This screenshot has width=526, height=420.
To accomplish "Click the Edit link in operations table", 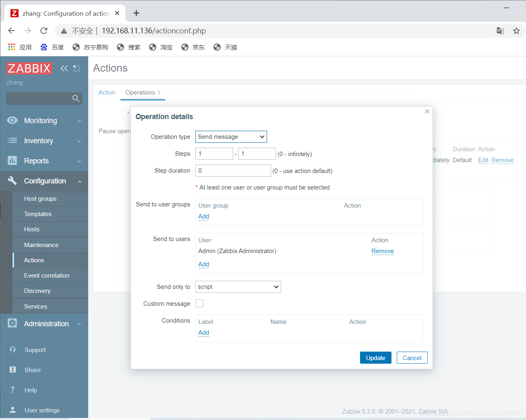I will pyautogui.click(x=483, y=160).
